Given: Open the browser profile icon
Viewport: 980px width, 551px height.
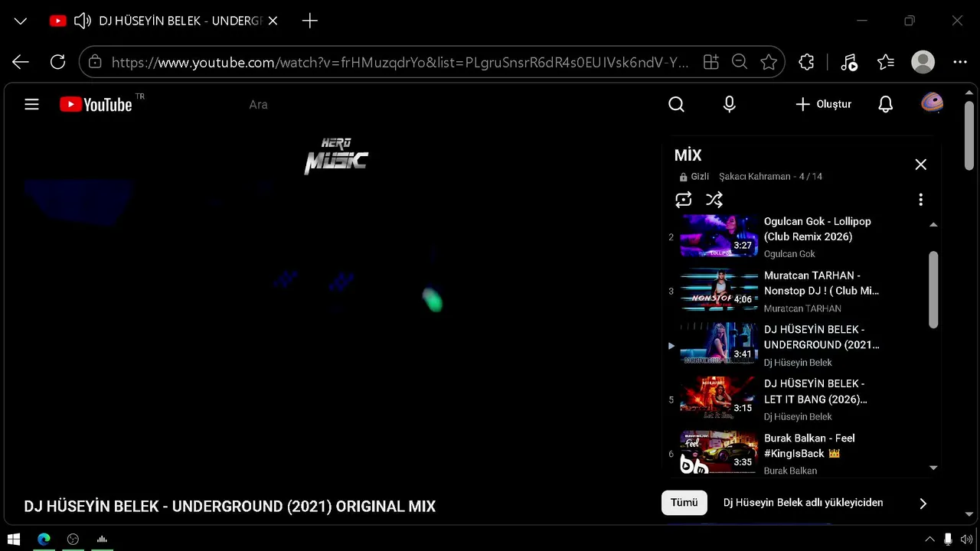Looking at the screenshot, I should (923, 63).
